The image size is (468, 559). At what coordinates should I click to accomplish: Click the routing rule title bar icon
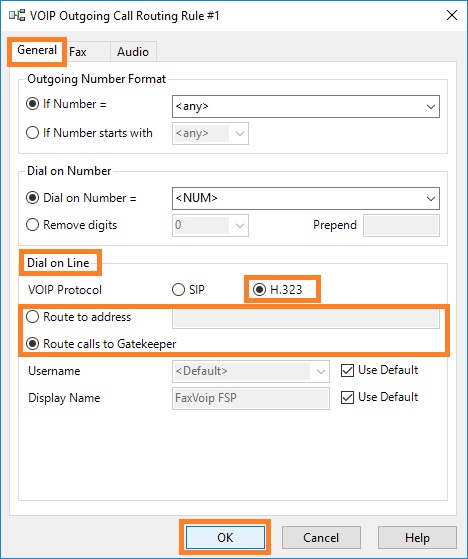point(17,16)
